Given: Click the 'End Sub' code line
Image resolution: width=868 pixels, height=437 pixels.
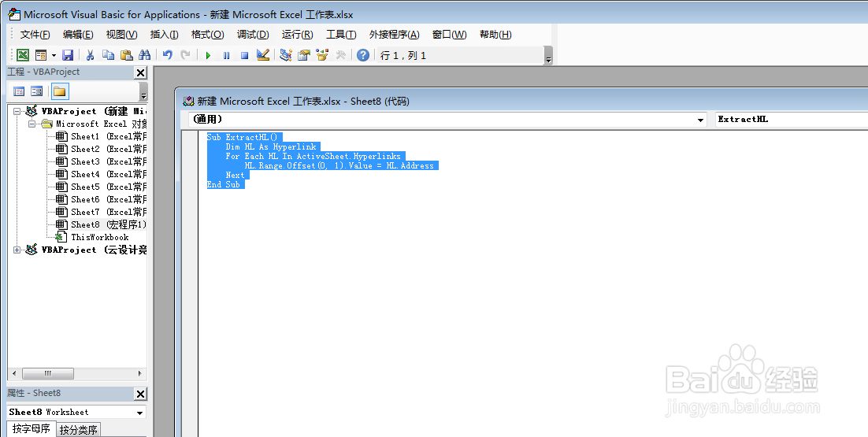Looking at the screenshot, I should point(224,185).
